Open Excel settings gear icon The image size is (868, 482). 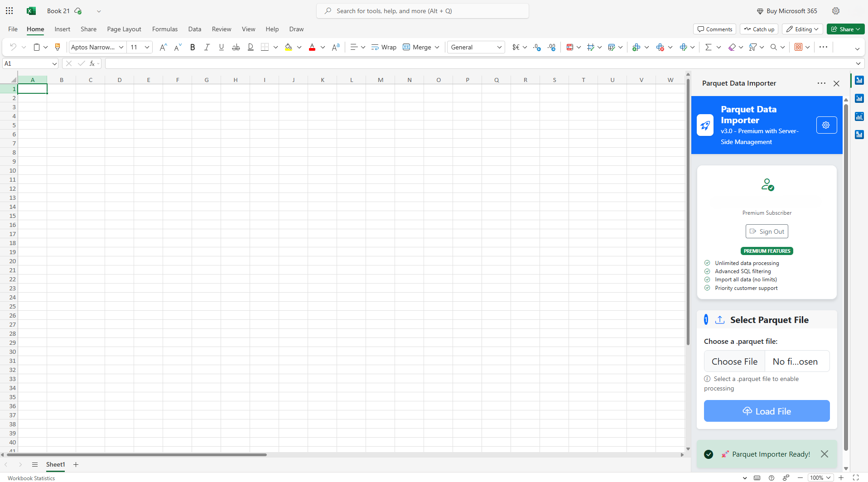pos(836,11)
